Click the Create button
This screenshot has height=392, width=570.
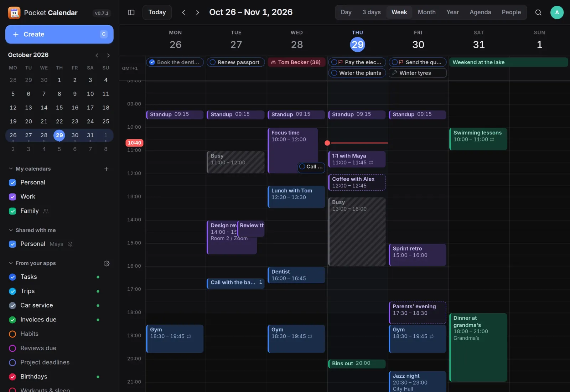click(x=59, y=35)
